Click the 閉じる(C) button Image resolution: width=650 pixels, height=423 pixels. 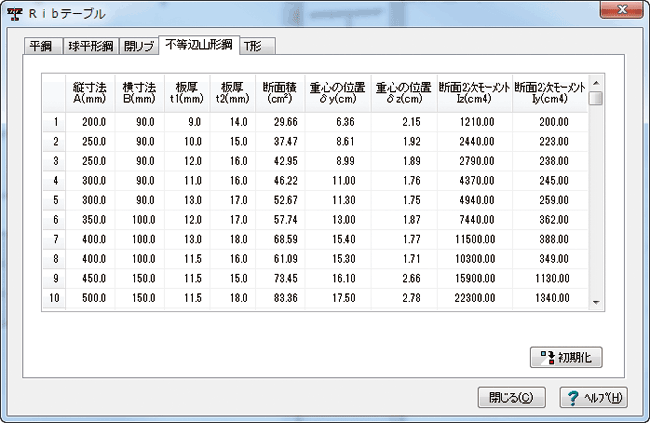(511, 398)
